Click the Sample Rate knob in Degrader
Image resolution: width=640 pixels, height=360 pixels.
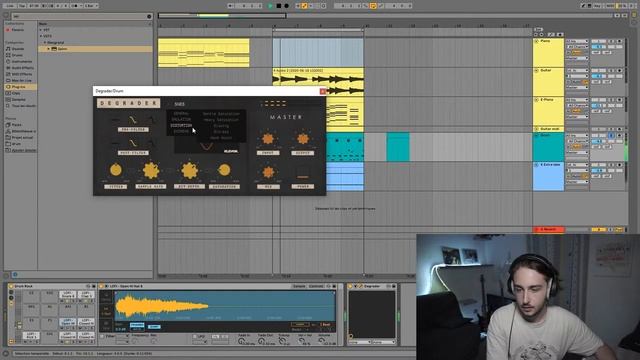click(151, 170)
